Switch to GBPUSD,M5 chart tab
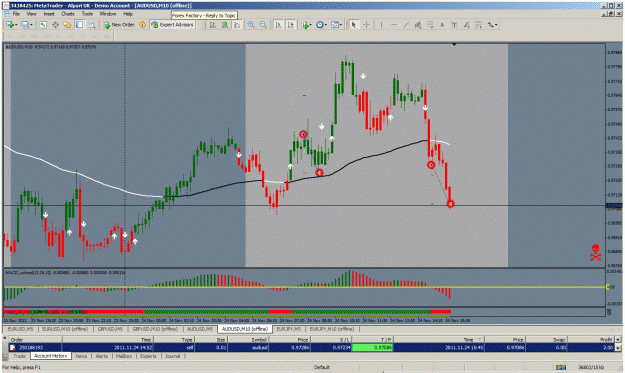Screen dimensions: 625x373 point(110,329)
